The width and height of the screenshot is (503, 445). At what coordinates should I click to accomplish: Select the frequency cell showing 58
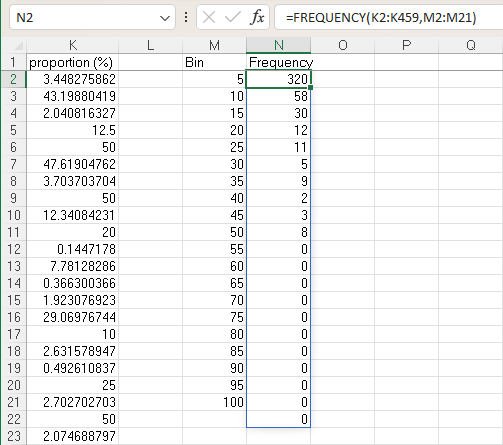(278, 96)
